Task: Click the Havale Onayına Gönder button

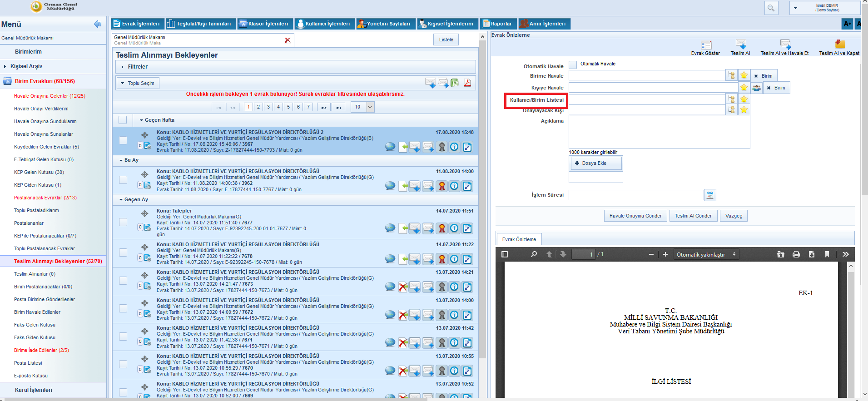Action: (635, 216)
